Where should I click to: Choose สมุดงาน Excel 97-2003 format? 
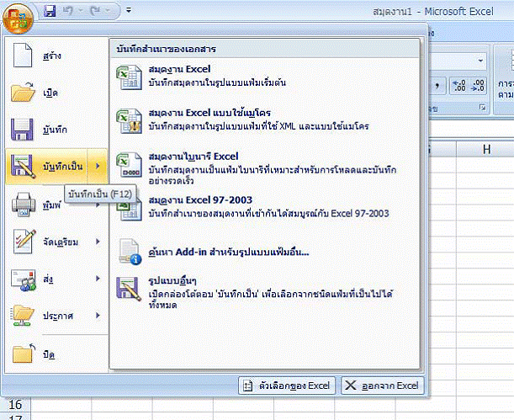click(265, 208)
